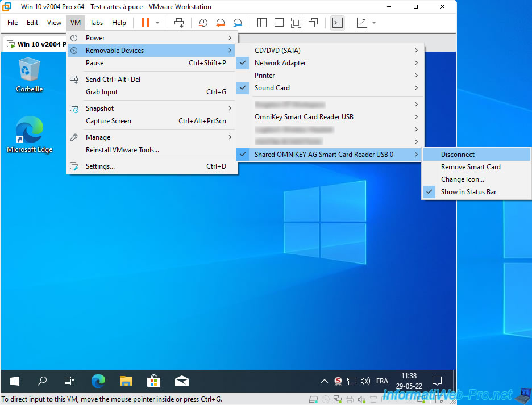Pause the virtual machine with the orange toolbar button

[x=145, y=23]
